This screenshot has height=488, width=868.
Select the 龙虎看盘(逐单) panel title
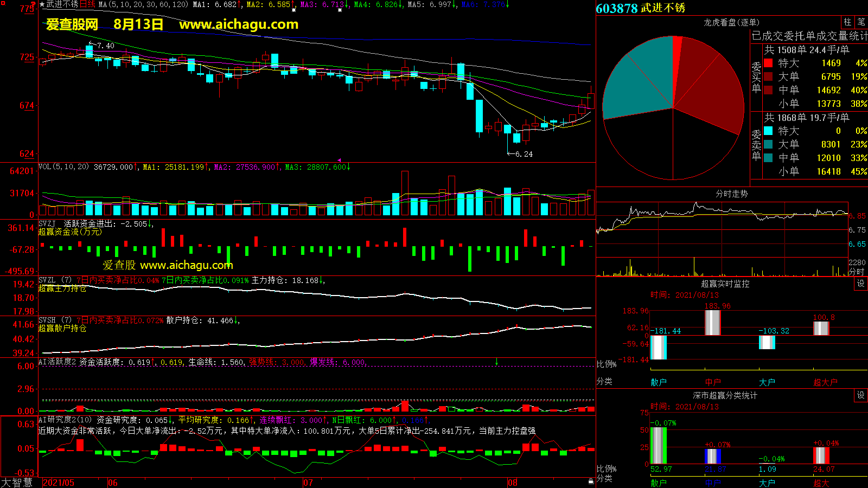[731, 22]
